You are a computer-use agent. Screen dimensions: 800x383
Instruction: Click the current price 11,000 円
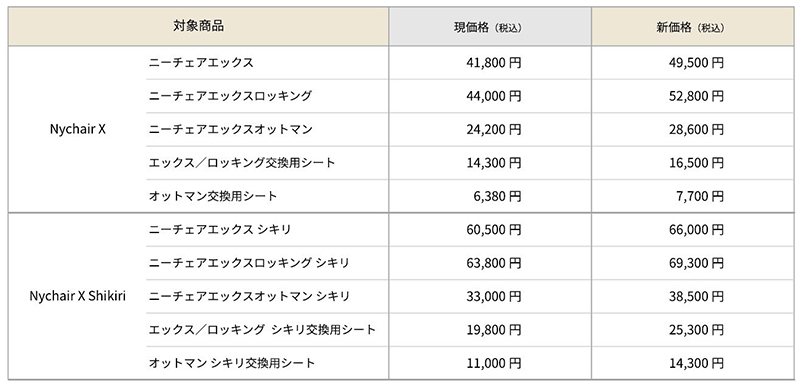(493, 363)
